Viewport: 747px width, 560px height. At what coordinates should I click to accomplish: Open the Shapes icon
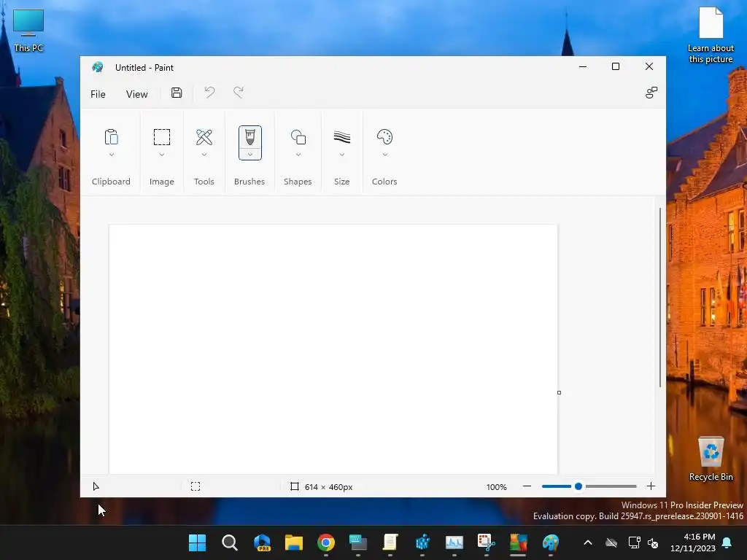[x=298, y=137]
